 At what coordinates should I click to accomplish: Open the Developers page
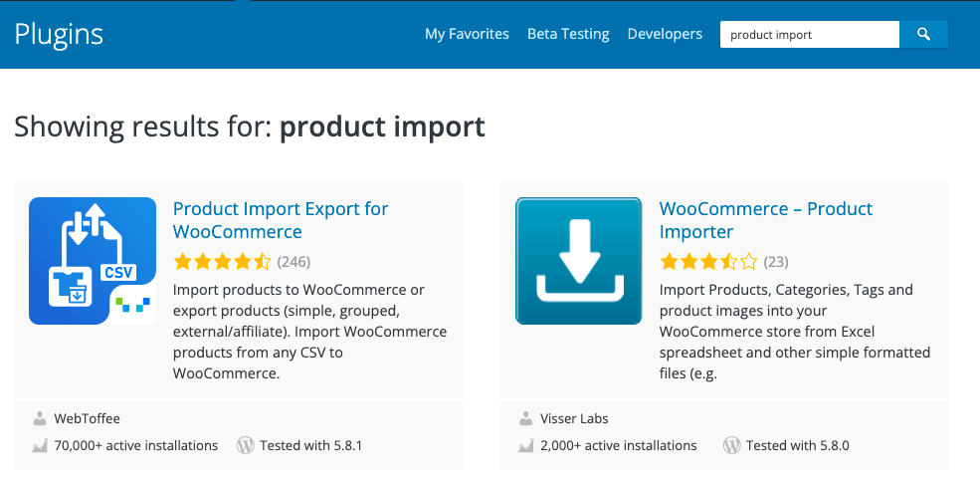click(x=665, y=34)
